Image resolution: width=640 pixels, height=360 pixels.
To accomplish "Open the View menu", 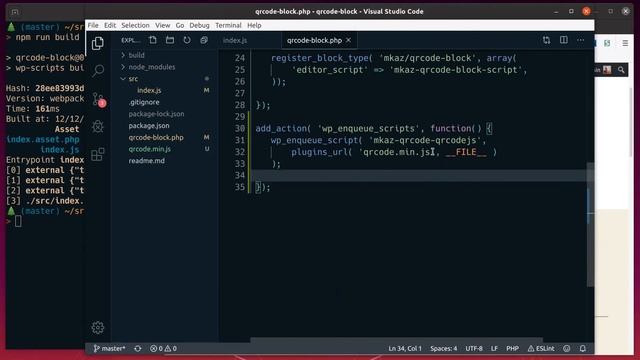I will click(x=162, y=25).
